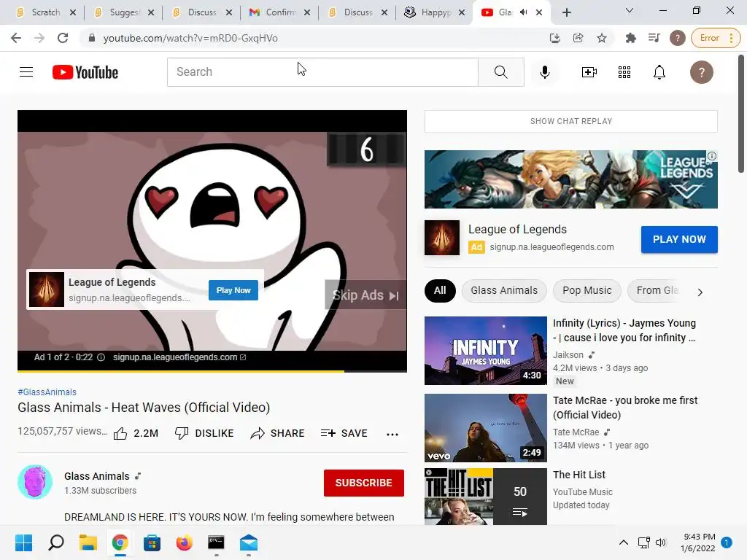The image size is (747, 560).
Task: Click the browser address bar URL
Action: pyautogui.click(x=190, y=38)
